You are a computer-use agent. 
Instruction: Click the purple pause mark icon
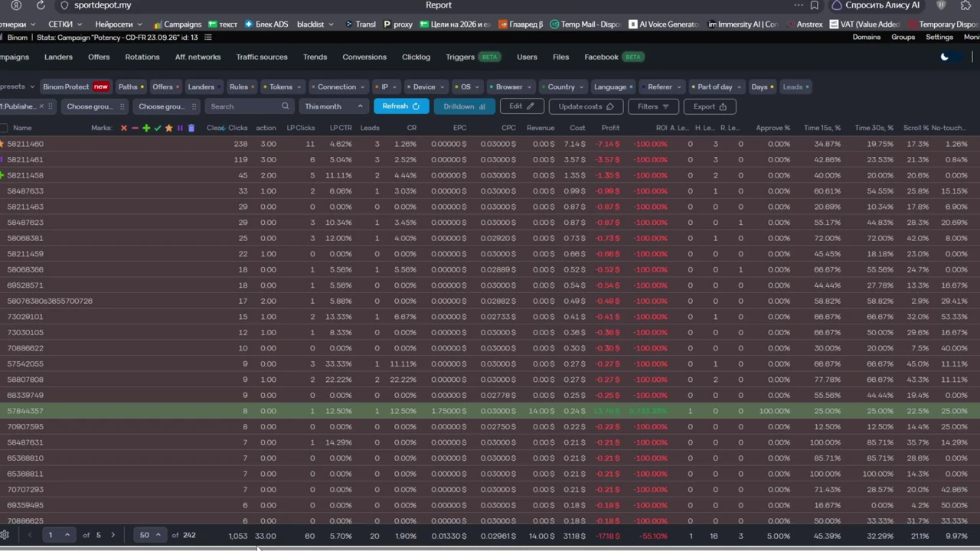(180, 128)
